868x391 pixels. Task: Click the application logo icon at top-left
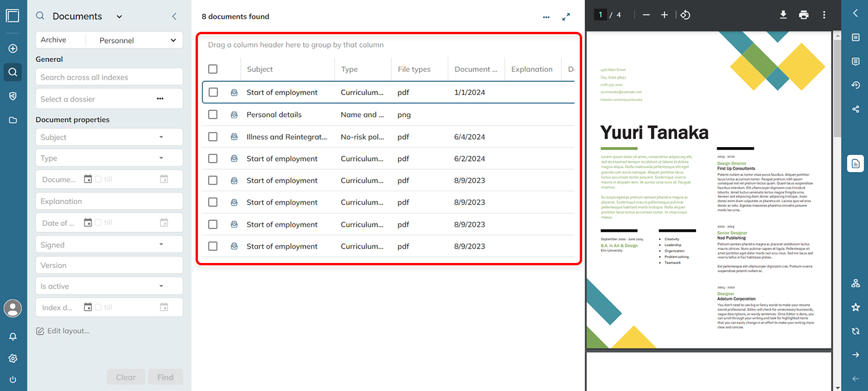click(13, 16)
